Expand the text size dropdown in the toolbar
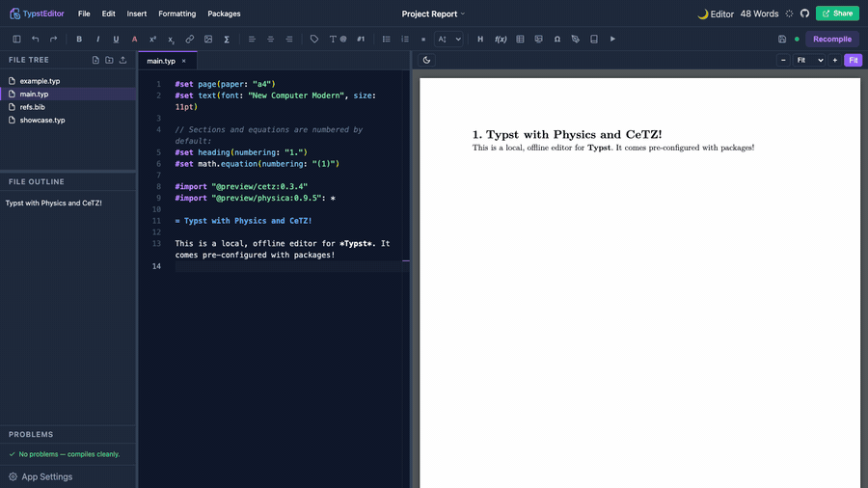The image size is (868, 488). (x=448, y=40)
